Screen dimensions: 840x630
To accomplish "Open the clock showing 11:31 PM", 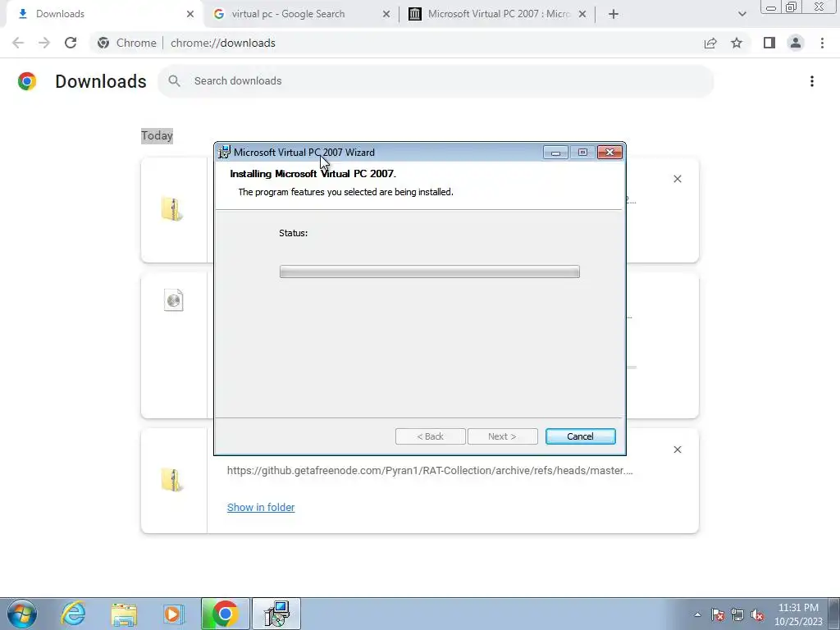I will (x=798, y=614).
